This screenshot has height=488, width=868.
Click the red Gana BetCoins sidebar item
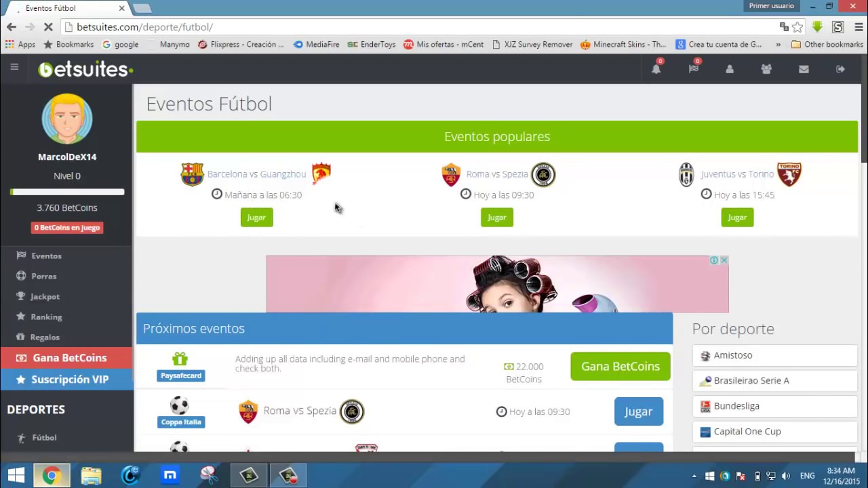[x=66, y=358]
